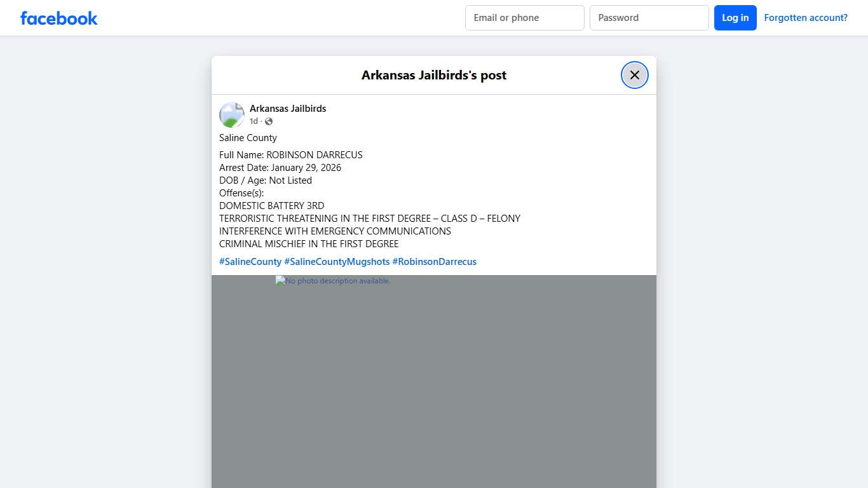This screenshot has height=488, width=868.
Task: Dismiss the post dialog with the X
Action: tap(634, 74)
